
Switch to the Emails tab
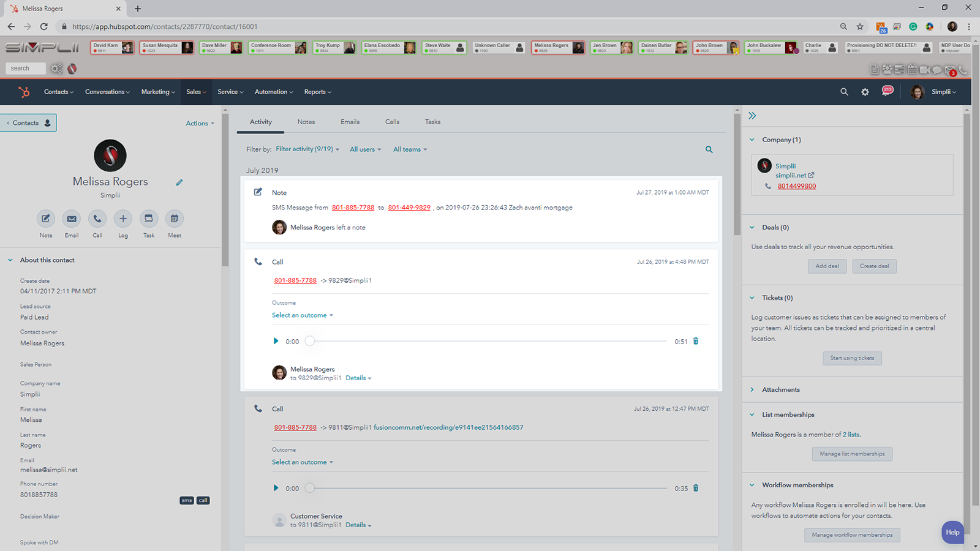[x=350, y=122]
